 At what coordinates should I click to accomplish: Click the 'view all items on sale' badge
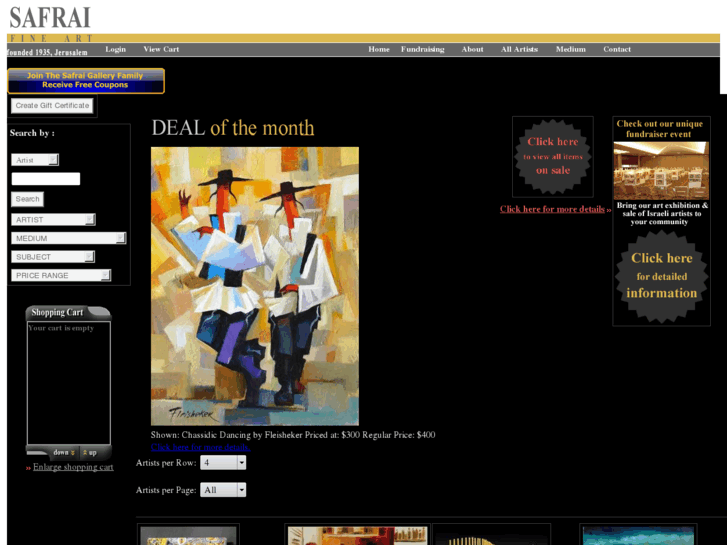tap(553, 157)
